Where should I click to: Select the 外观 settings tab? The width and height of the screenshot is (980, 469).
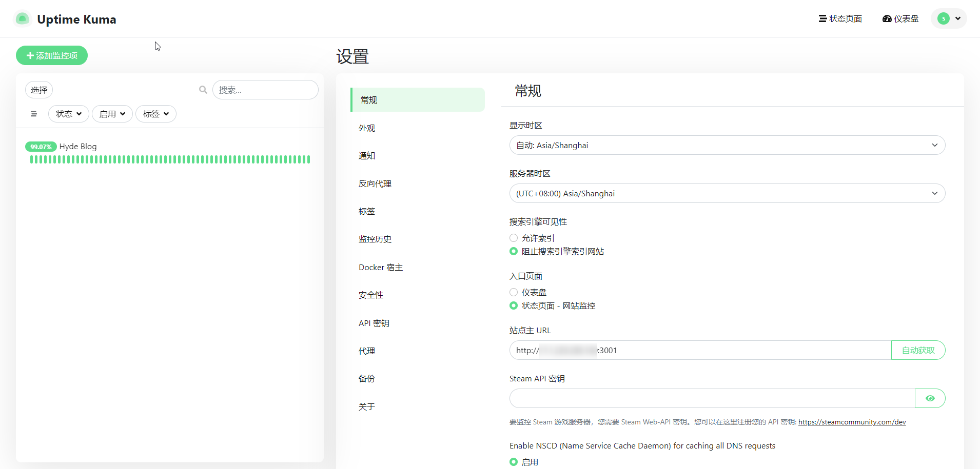pos(418,128)
